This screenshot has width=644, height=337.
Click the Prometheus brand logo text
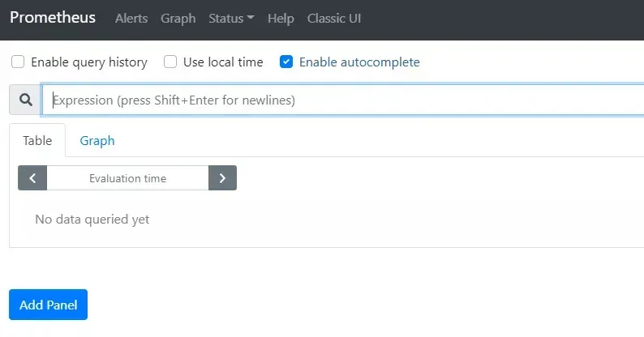(x=53, y=18)
